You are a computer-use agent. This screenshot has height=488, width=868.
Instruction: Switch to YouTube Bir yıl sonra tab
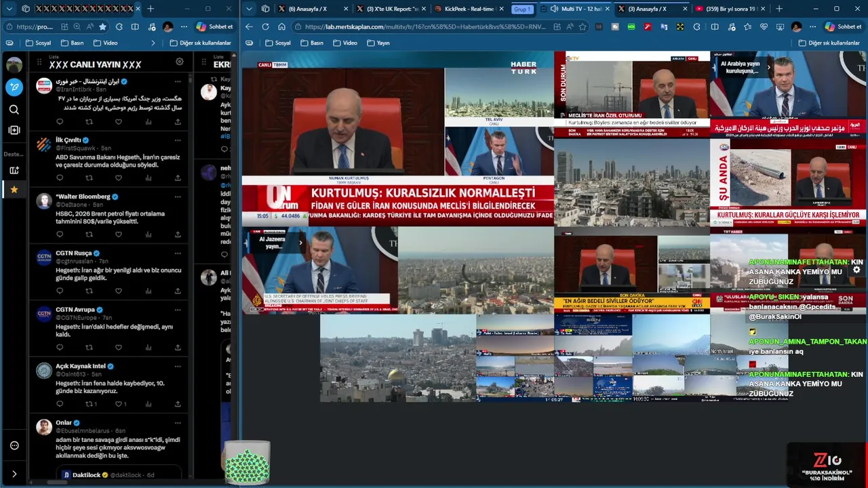(x=729, y=9)
